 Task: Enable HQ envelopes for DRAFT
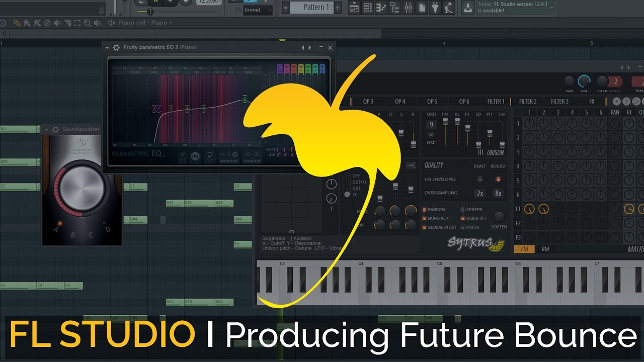tap(479, 179)
